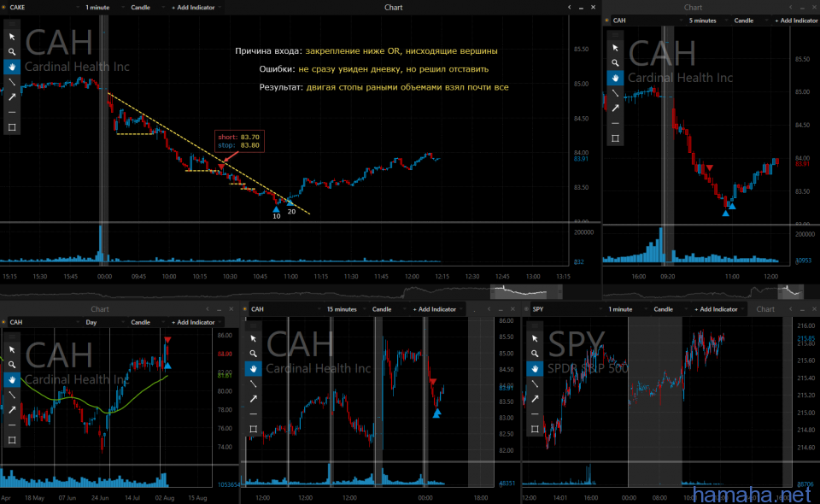This screenshot has width=820, height=504.
Task: Select the pointer tool in CAH Day chart
Action: tap(12, 349)
